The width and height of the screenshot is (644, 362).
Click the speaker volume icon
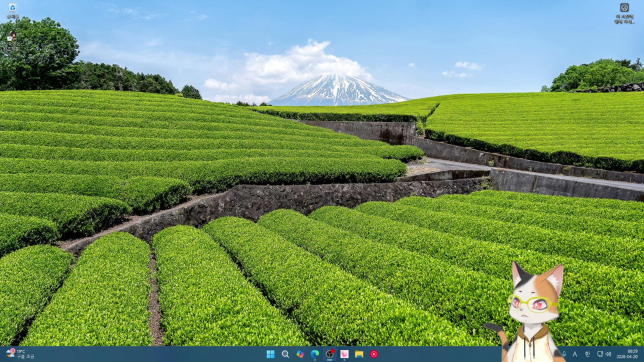pyautogui.click(x=609, y=354)
